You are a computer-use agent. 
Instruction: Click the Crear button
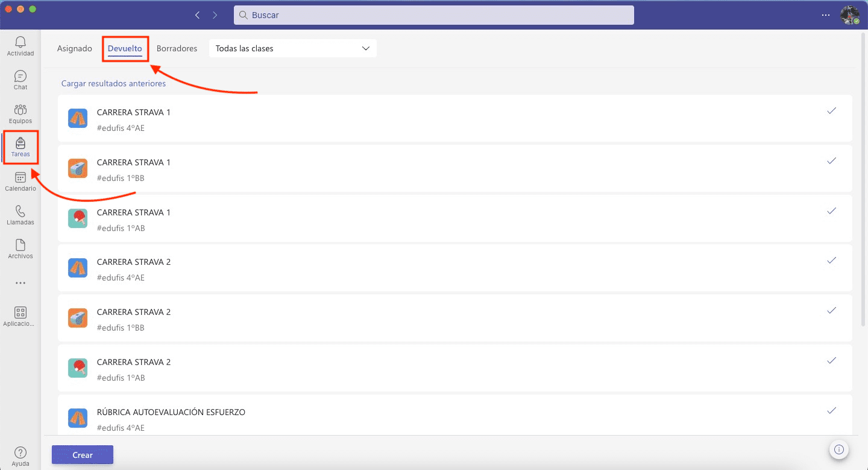point(83,455)
